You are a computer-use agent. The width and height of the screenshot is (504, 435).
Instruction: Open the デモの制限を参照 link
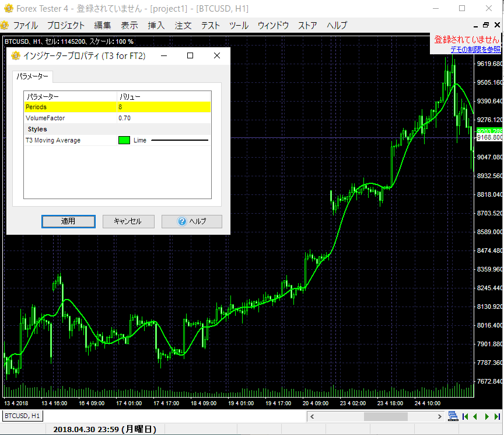tap(475, 49)
